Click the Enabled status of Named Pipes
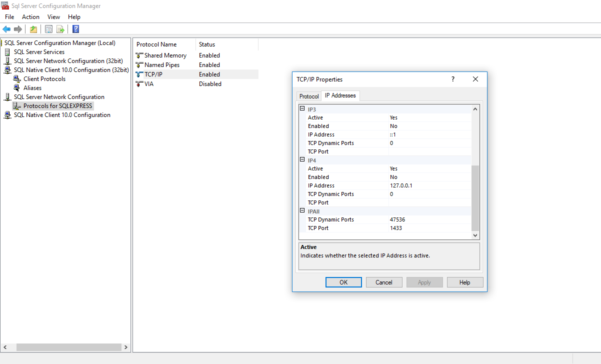This screenshot has height=364, width=601. 209,65
